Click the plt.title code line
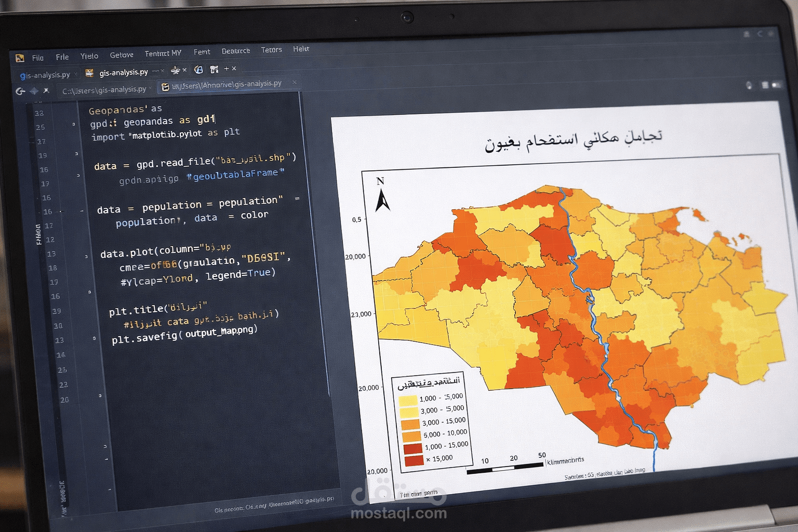798x532 pixels. pos(158,308)
